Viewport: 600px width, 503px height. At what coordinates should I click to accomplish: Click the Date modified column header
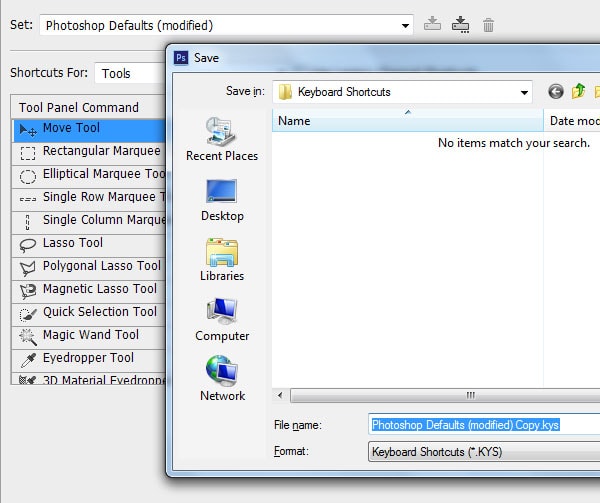tap(572, 120)
